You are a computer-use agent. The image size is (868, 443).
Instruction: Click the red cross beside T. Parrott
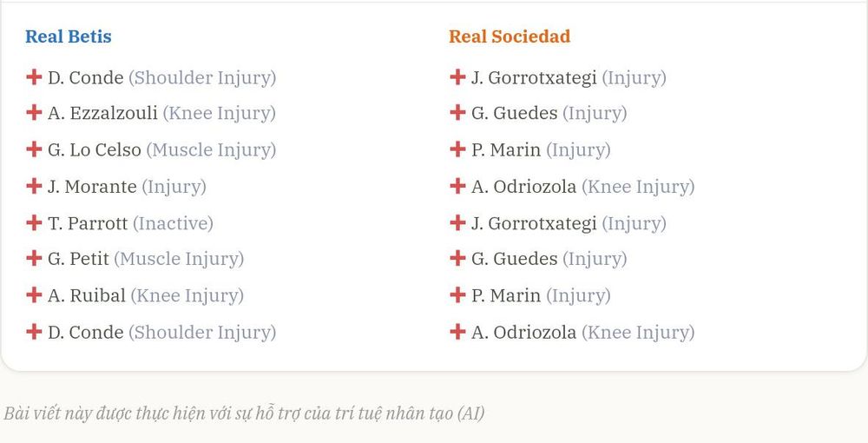pos(34,222)
